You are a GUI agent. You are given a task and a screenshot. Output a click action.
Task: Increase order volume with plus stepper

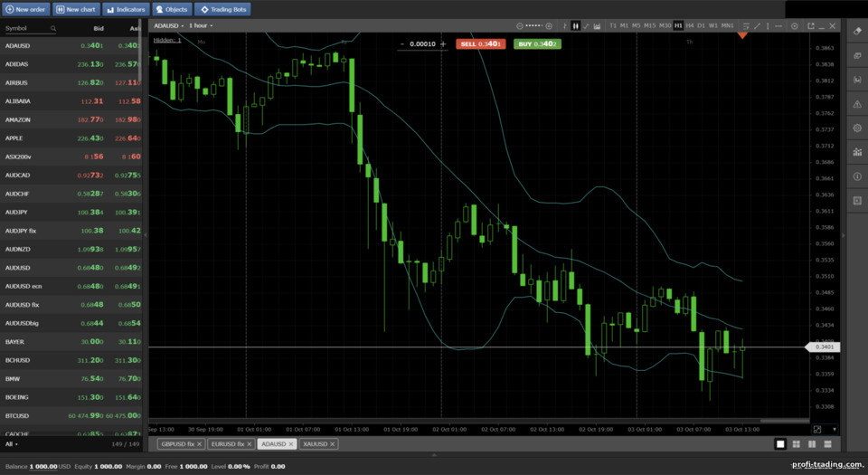[x=443, y=43]
